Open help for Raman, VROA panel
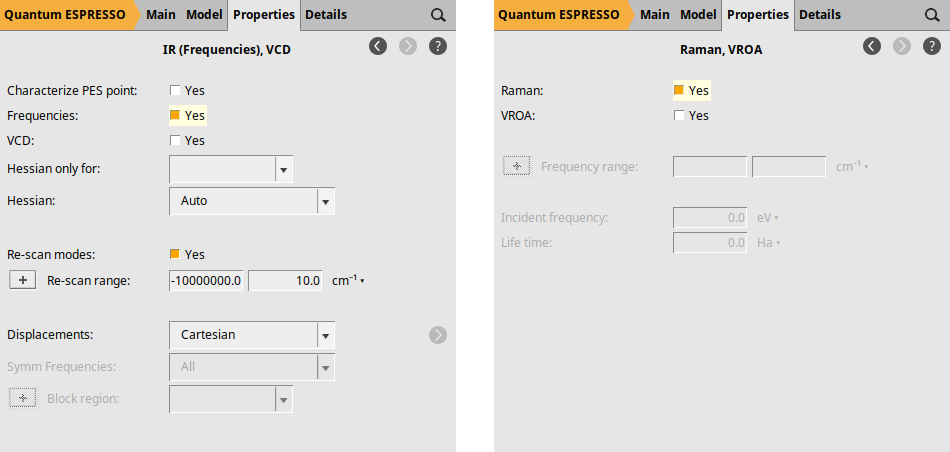Screen dimensions: 950x452 coord(931,47)
